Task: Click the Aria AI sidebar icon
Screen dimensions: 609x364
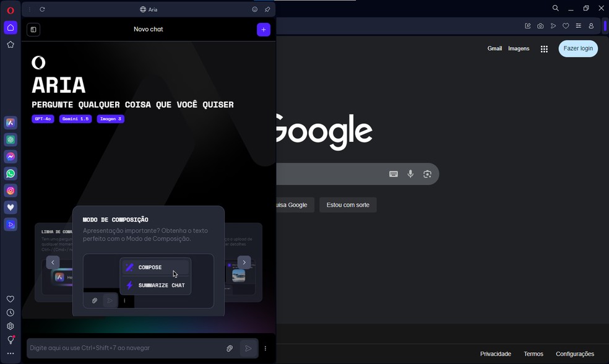Action: (x=11, y=123)
